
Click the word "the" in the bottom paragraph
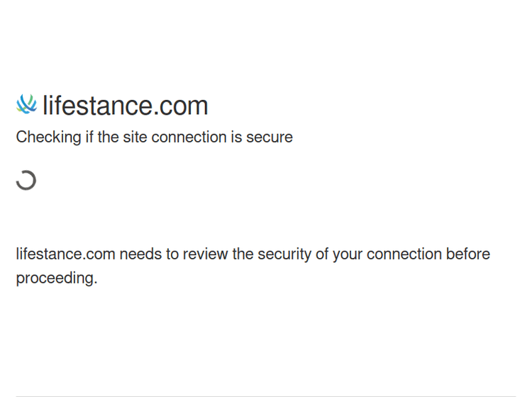pos(243,254)
